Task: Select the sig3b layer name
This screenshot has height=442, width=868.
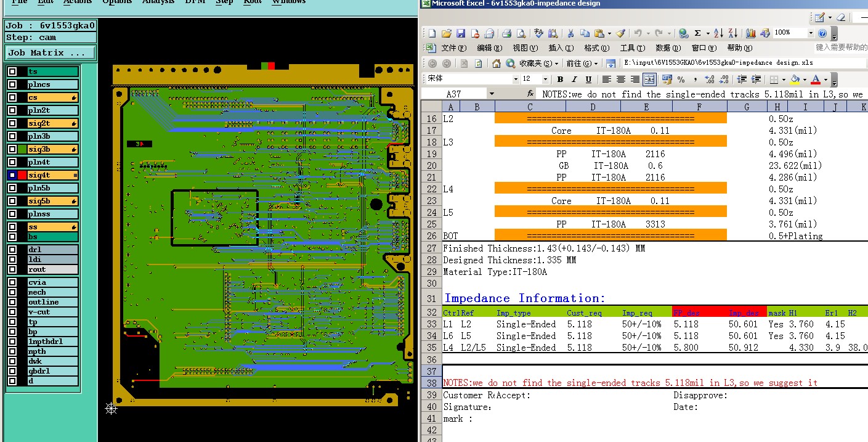Action: click(x=48, y=149)
